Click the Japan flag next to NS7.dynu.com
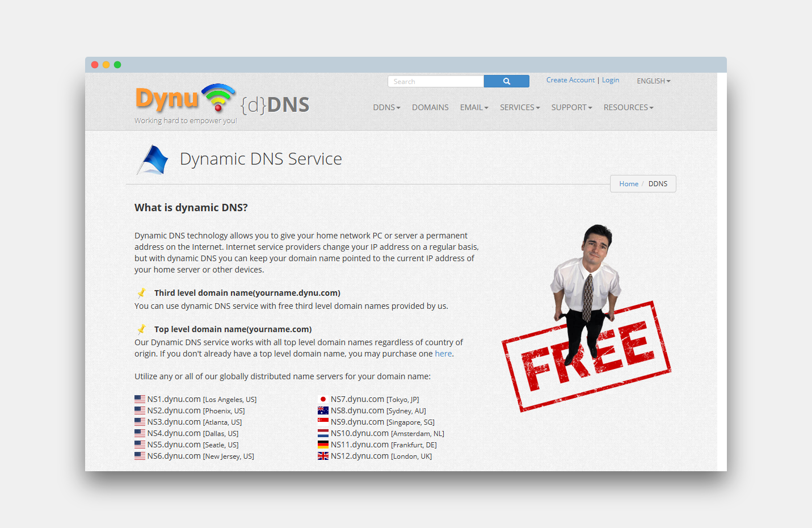 coord(323,399)
